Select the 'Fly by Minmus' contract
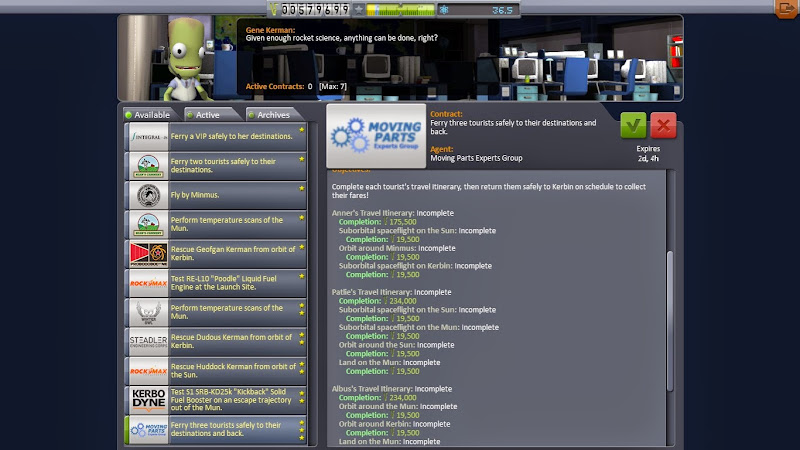The height and width of the screenshot is (450, 800). 216,195
